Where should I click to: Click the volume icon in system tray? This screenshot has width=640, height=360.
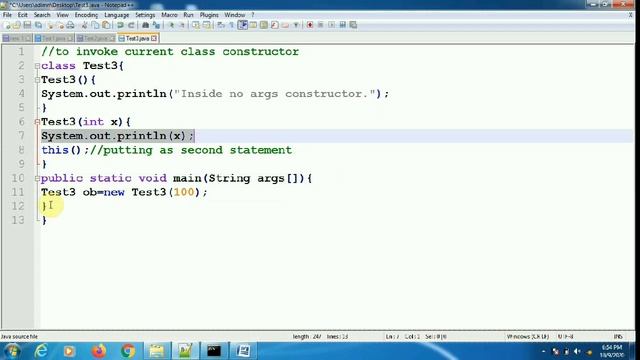(577, 351)
